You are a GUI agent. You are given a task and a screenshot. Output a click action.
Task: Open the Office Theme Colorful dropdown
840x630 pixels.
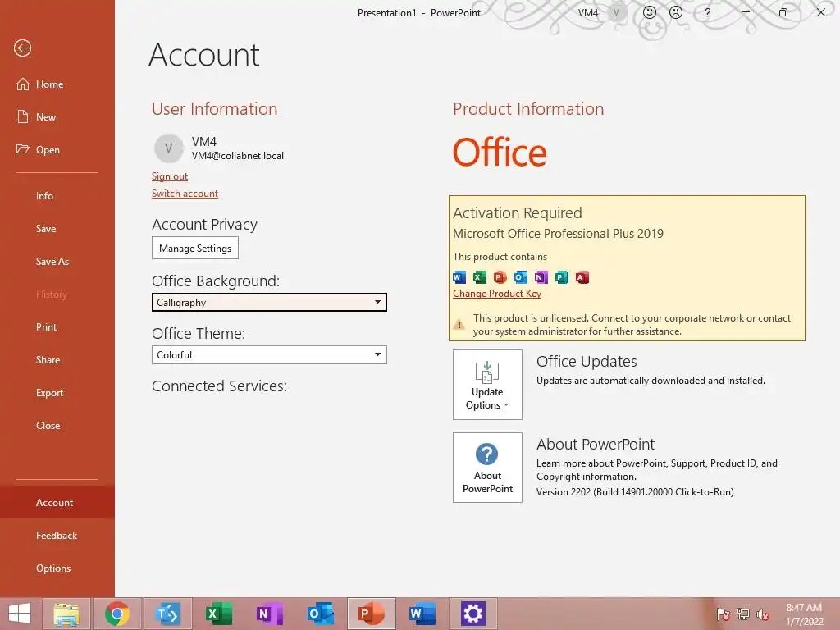(269, 354)
